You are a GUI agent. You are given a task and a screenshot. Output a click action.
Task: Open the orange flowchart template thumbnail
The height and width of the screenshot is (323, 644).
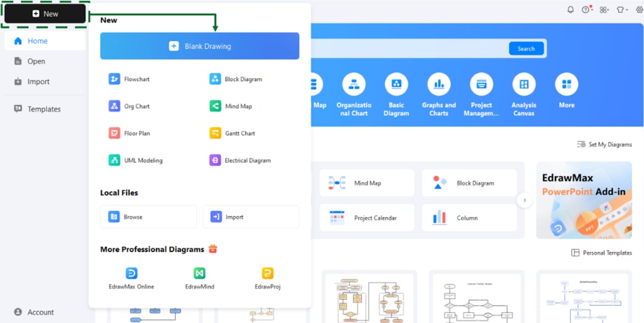click(369, 297)
